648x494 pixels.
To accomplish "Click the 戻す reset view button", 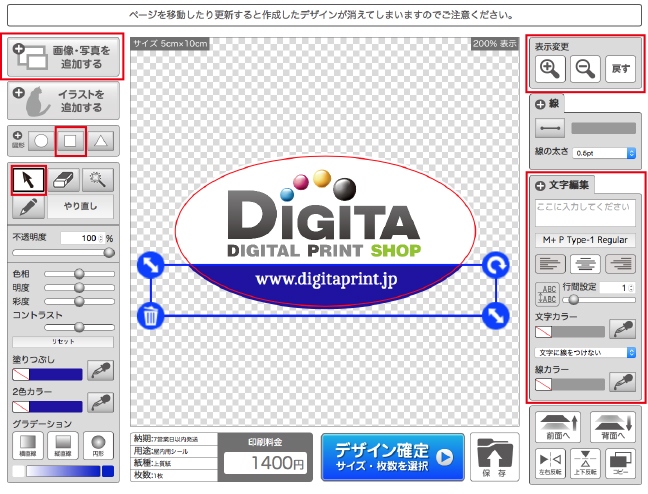I will pyautogui.click(x=620, y=69).
